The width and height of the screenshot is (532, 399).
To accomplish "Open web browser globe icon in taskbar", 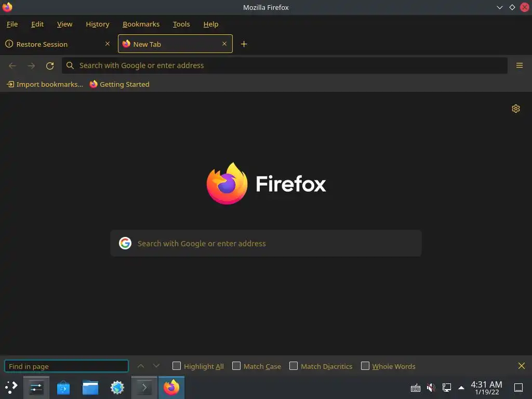I will (117, 388).
